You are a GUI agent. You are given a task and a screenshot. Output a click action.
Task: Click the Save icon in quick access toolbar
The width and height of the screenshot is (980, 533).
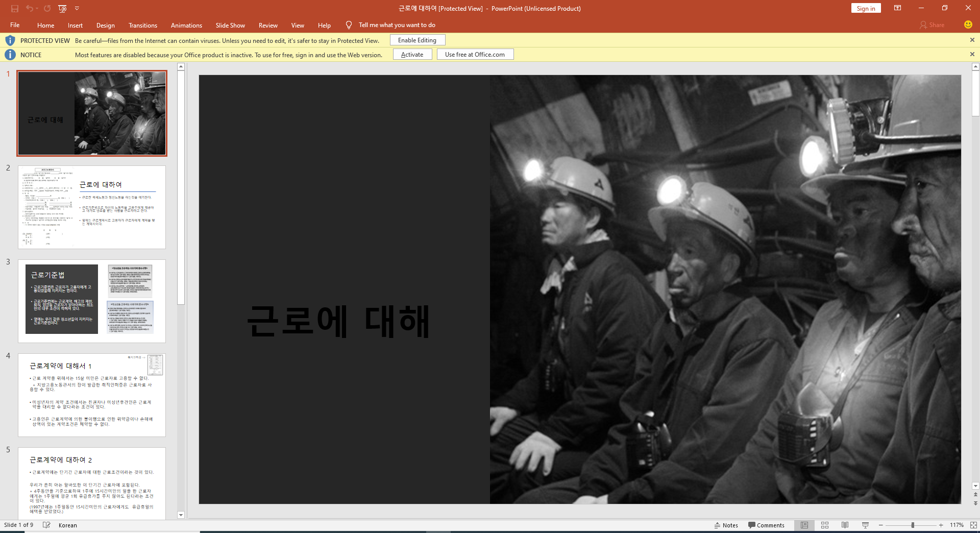[x=15, y=9]
